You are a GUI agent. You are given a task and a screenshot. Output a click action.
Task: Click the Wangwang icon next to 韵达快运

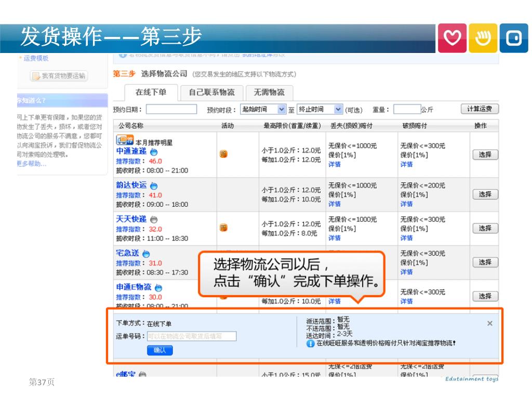pos(154,185)
